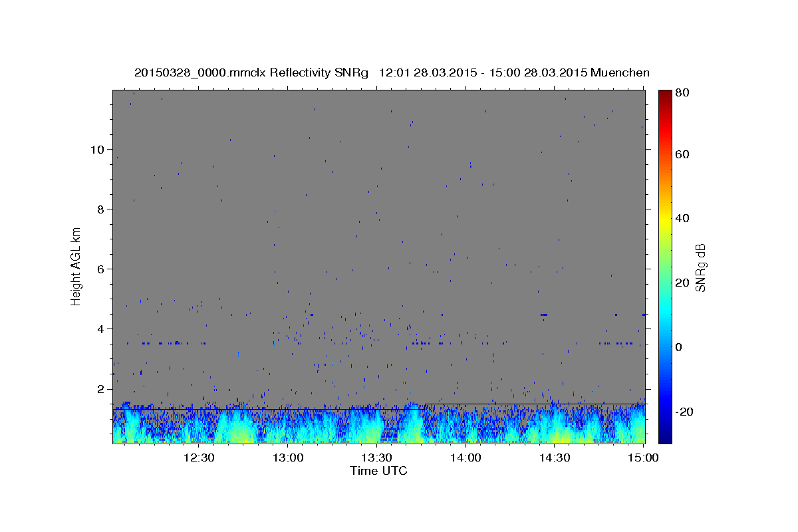Click the colorbar tick label 20
The width and height of the screenshot is (798, 532).
pos(683,283)
